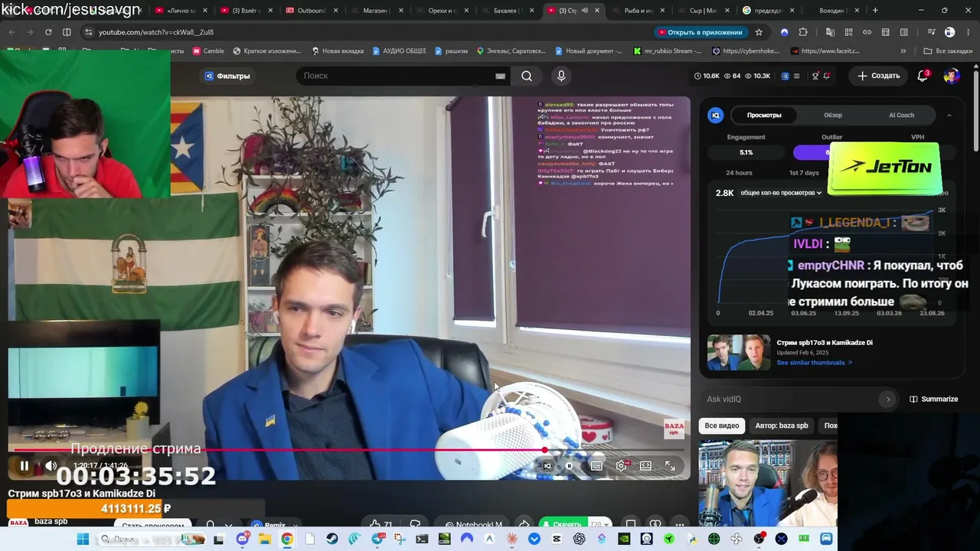
Task: Select the 24 hours range
Action: coord(739,173)
